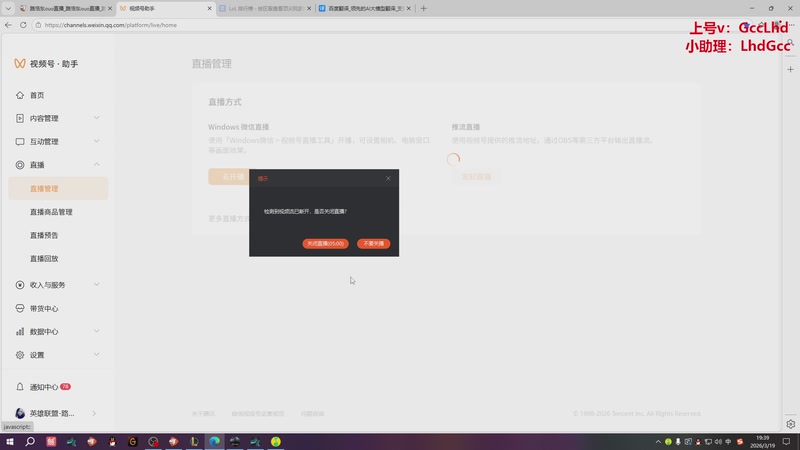The height and width of the screenshot is (450, 800).
Task: Open 直播商品管理 submenu item
Action: pos(51,212)
